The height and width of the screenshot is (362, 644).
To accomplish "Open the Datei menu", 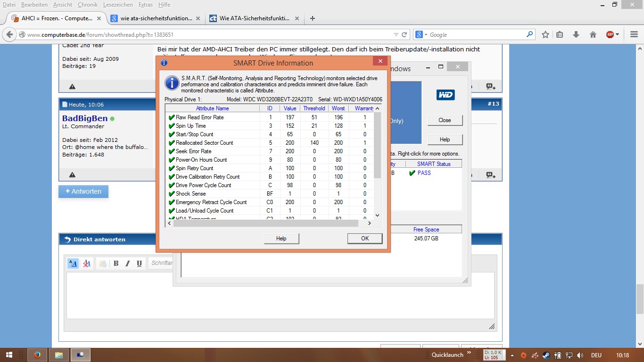I will (9, 4).
